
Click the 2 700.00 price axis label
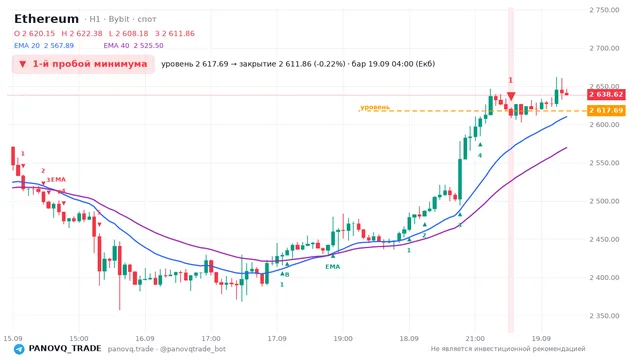(x=604, y=48)
